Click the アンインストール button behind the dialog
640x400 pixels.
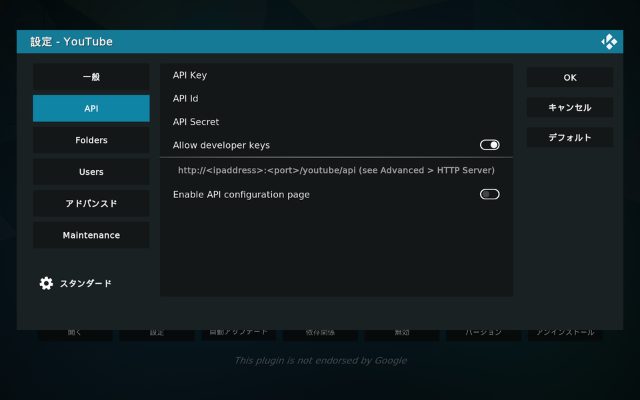click(565, 333)
